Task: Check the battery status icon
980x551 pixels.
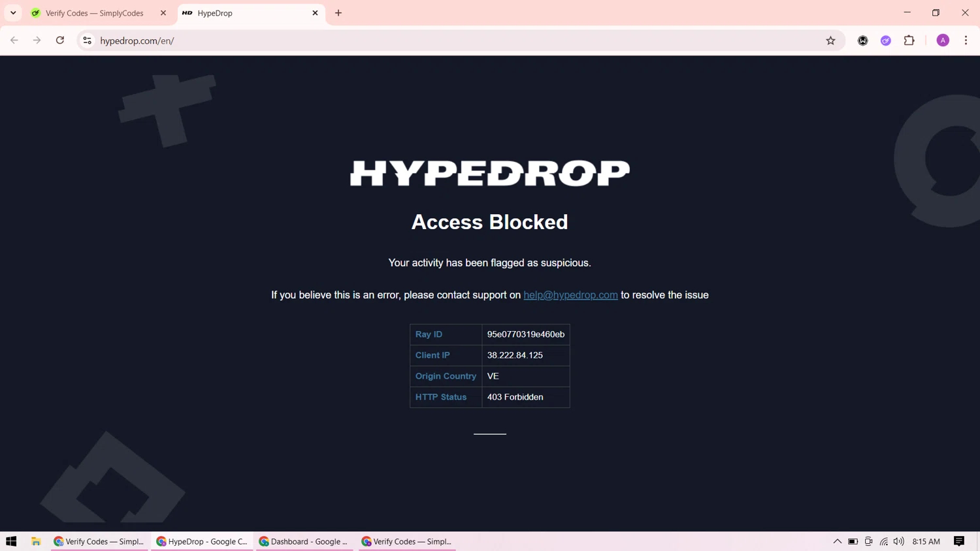Action: coord(853,541)
